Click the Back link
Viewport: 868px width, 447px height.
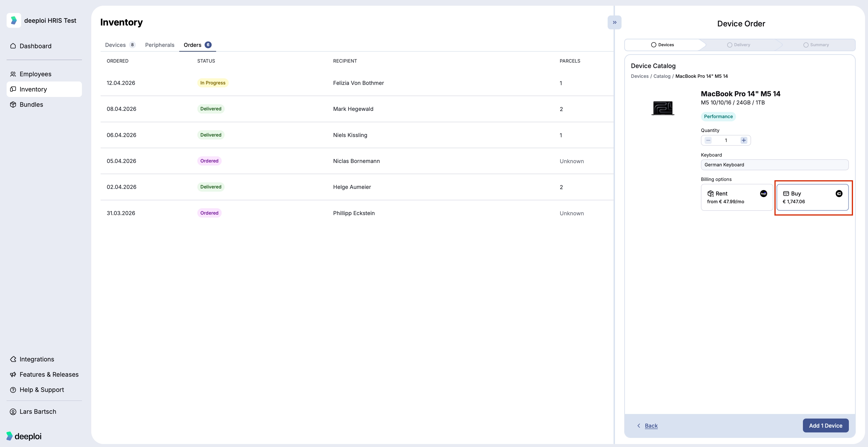651,426
